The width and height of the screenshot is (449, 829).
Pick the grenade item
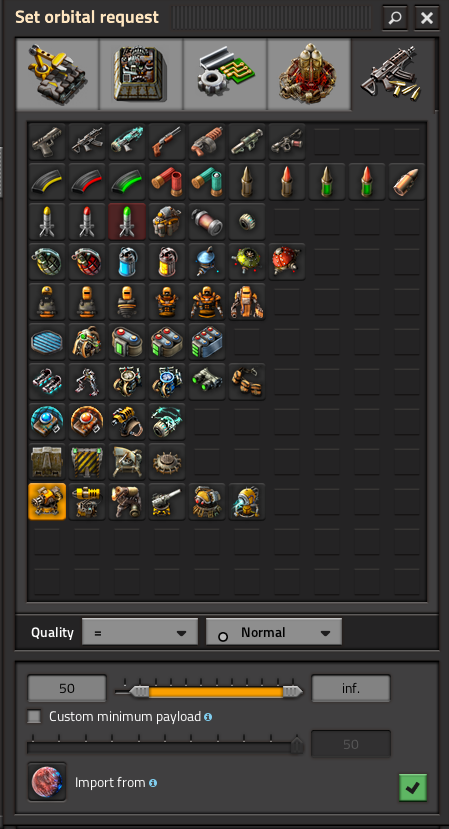[47, 262]
